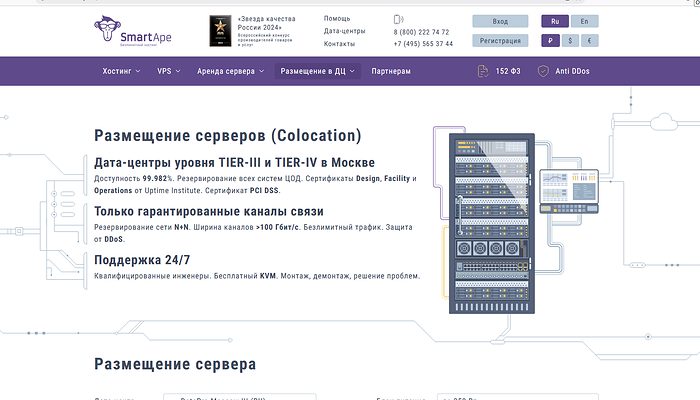
Task: Click heading Дата-центры уровня TIER-III и TIER-IV
Action: [234, 162]
